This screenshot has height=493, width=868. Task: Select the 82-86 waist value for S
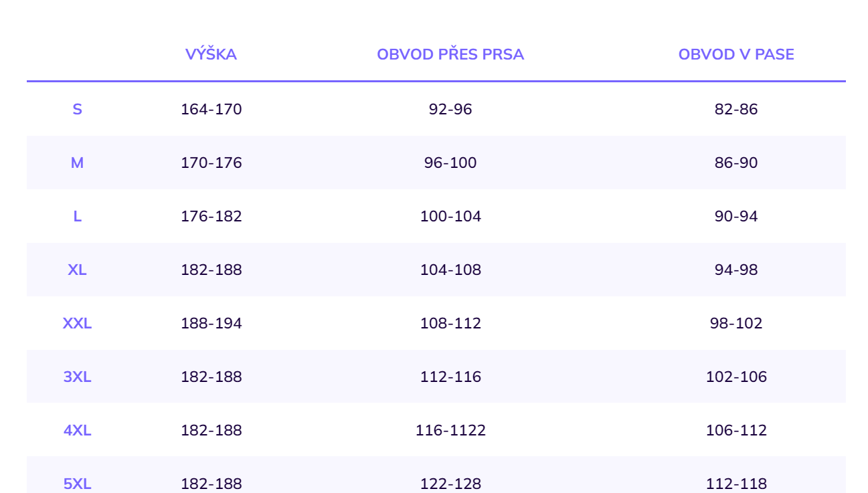click(736, 109)
